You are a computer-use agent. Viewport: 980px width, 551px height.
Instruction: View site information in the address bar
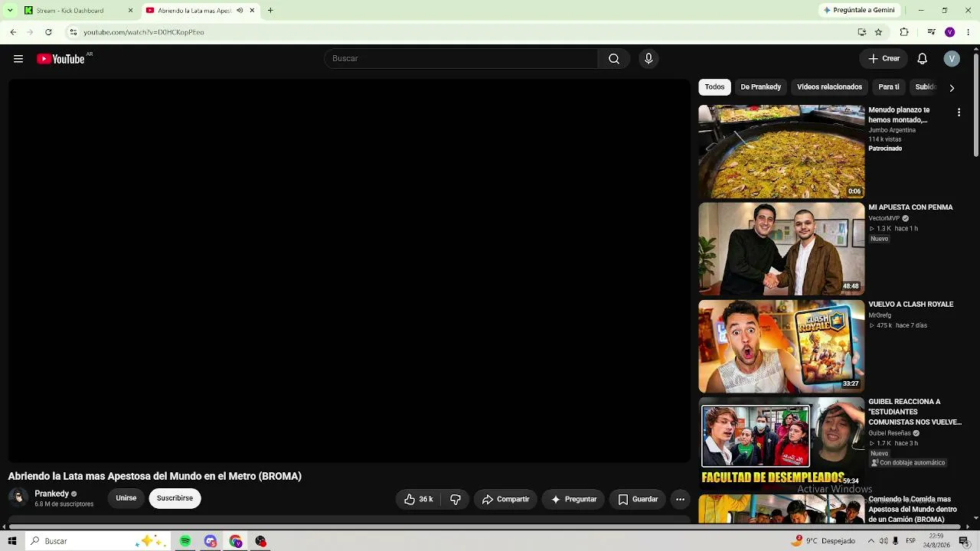point(73,32)
